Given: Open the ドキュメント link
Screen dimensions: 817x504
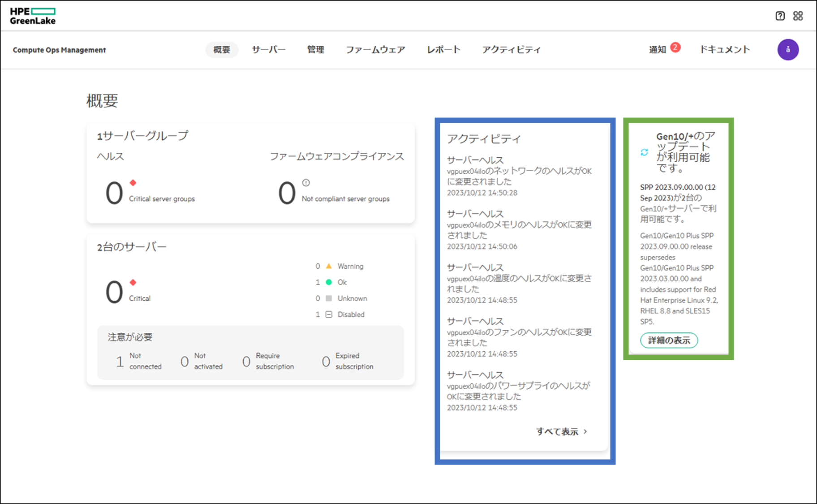Looking at the screenshot, I should (x=725, y=50).
